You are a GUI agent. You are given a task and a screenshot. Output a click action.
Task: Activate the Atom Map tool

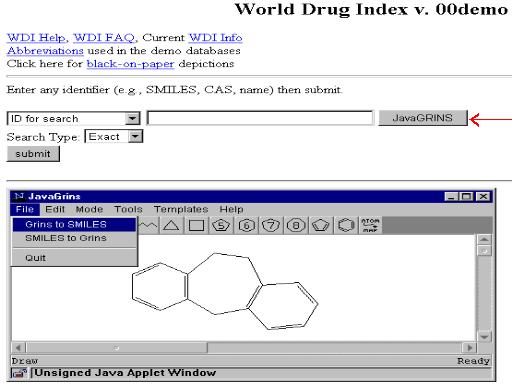(x=370, y=225)
